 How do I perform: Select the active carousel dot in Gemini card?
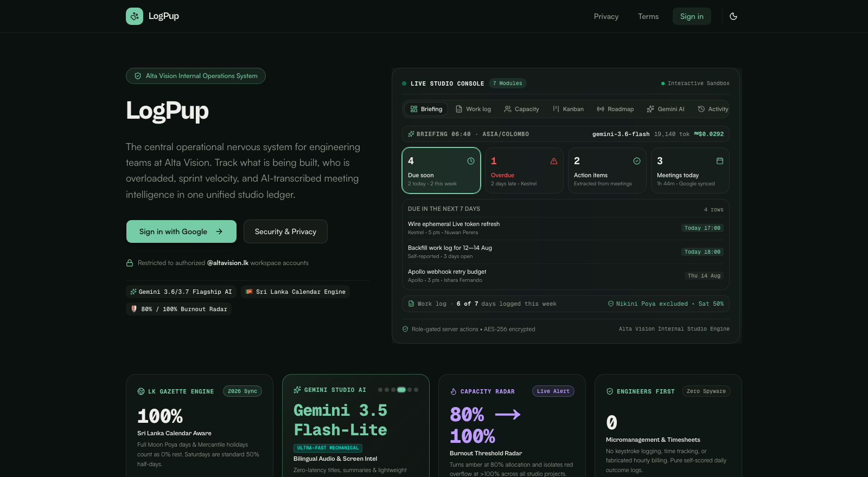401,390
